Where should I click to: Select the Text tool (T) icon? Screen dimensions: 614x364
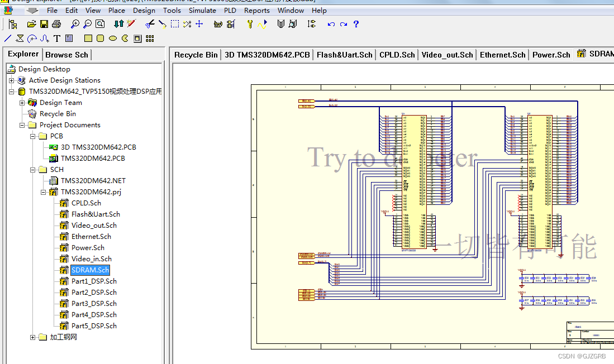57,39
